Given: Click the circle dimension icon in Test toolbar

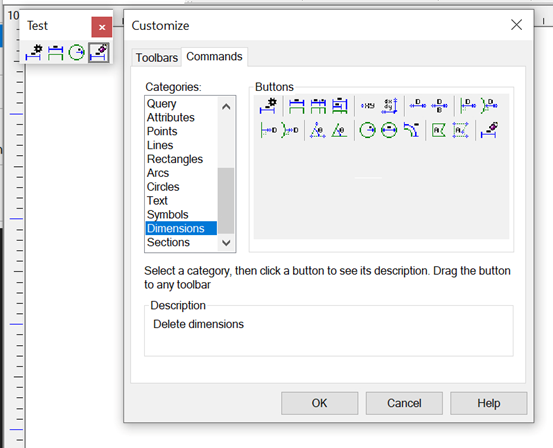Looking at the screenshot, I should (77, 53).
